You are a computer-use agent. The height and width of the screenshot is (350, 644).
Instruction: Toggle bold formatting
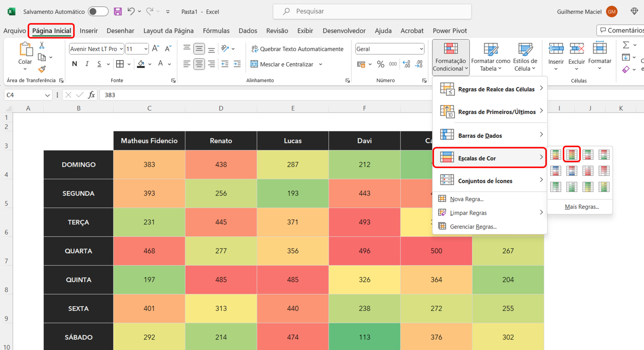point(74,64)
